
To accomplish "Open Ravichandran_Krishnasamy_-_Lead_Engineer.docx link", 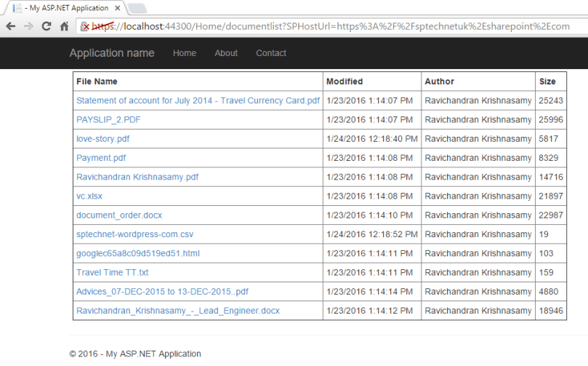I will coord(177,311).
